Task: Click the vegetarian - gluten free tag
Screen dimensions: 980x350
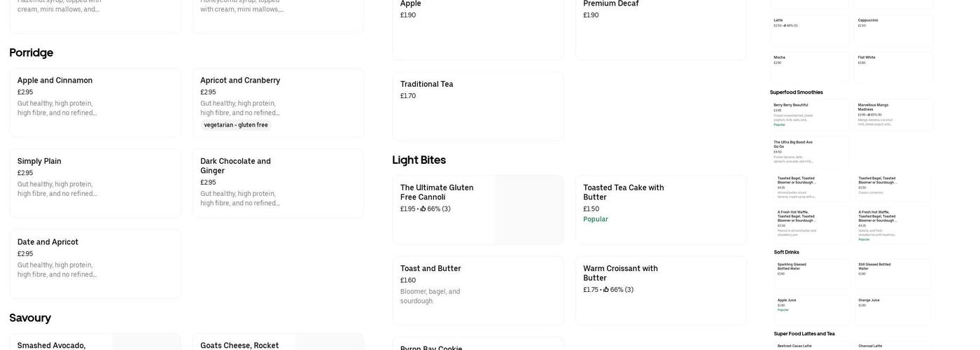Action: (x=236, y=125)
